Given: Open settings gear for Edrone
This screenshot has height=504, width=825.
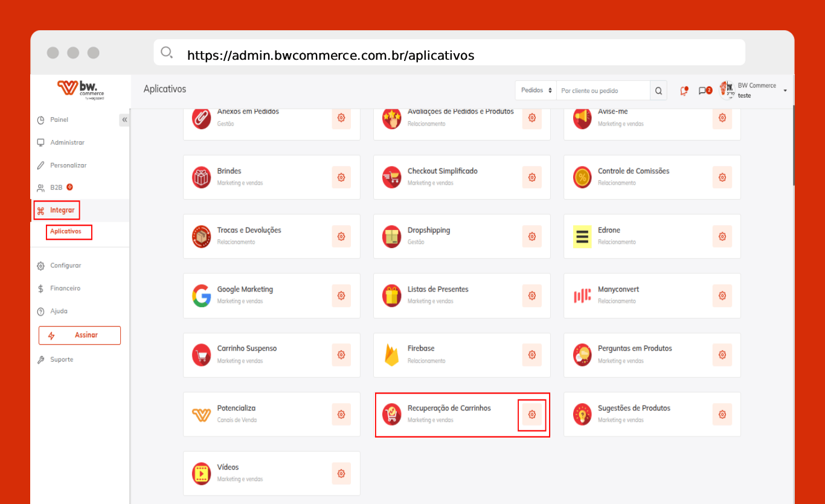Looking at the screenshot, I should coord(722,237).
